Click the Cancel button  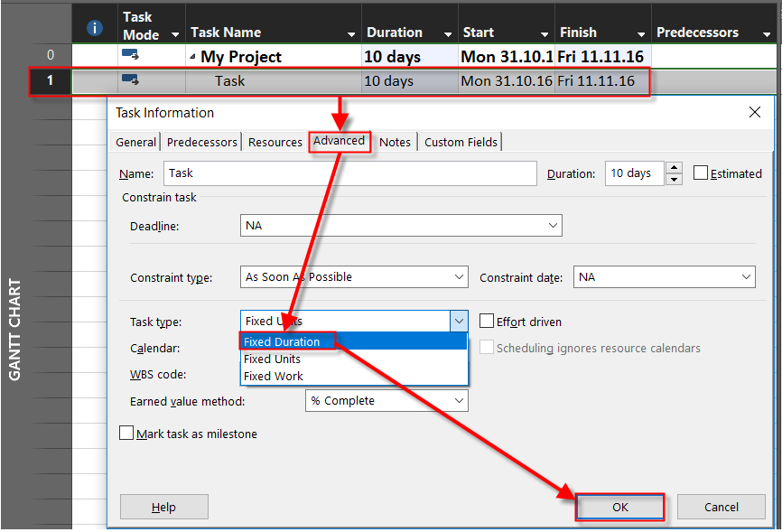pos(721,507)
